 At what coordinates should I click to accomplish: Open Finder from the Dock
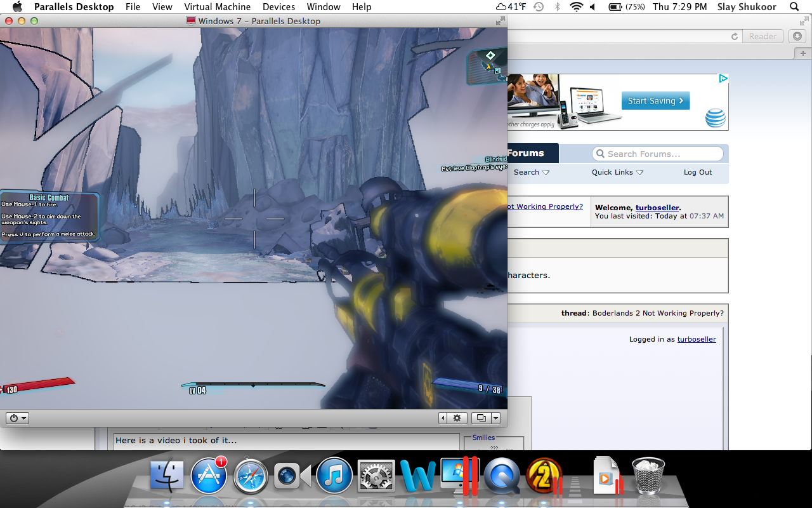click(x=167, y=476)
